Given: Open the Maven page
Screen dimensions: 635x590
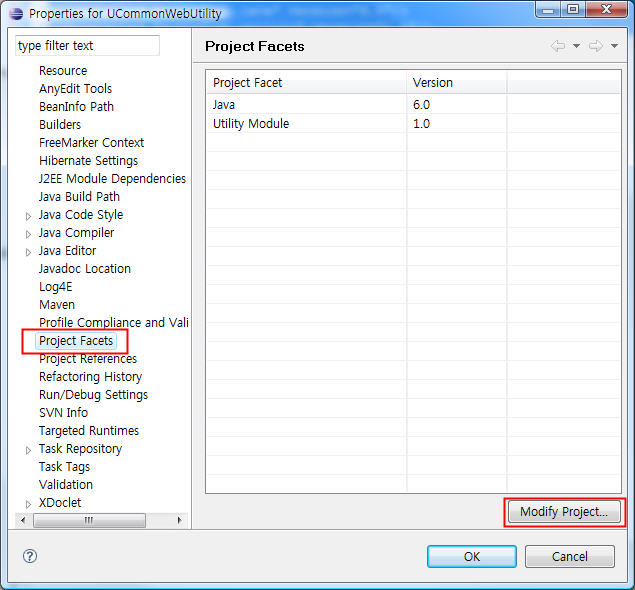Looking at the screenshot, I should (x=57, y=305).
